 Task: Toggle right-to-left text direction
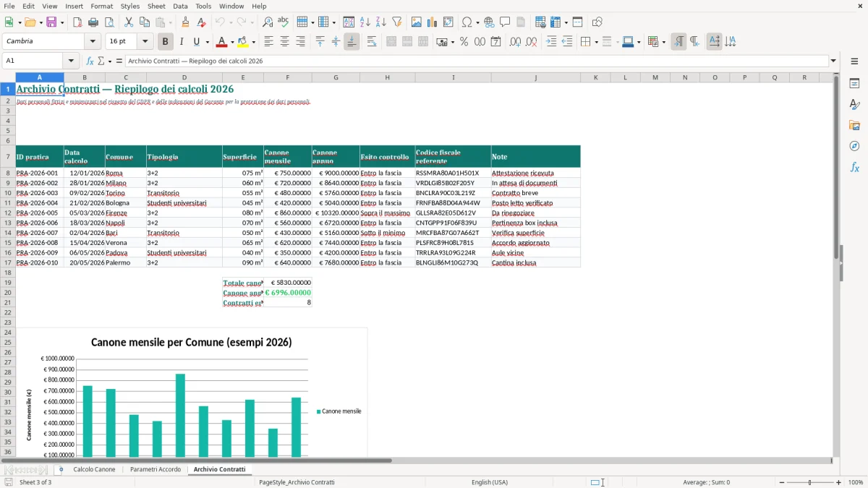[694, 41]
